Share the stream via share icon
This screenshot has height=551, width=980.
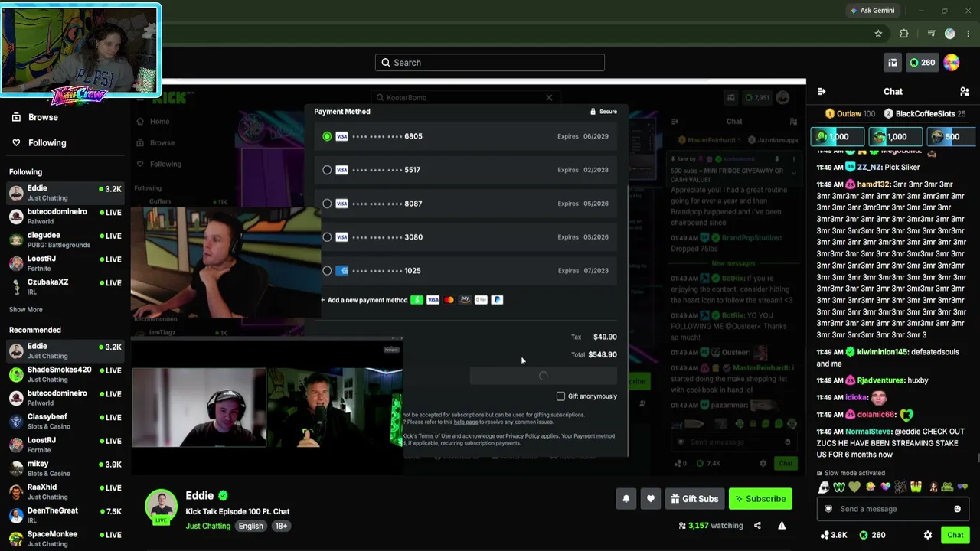pos(757,526)
